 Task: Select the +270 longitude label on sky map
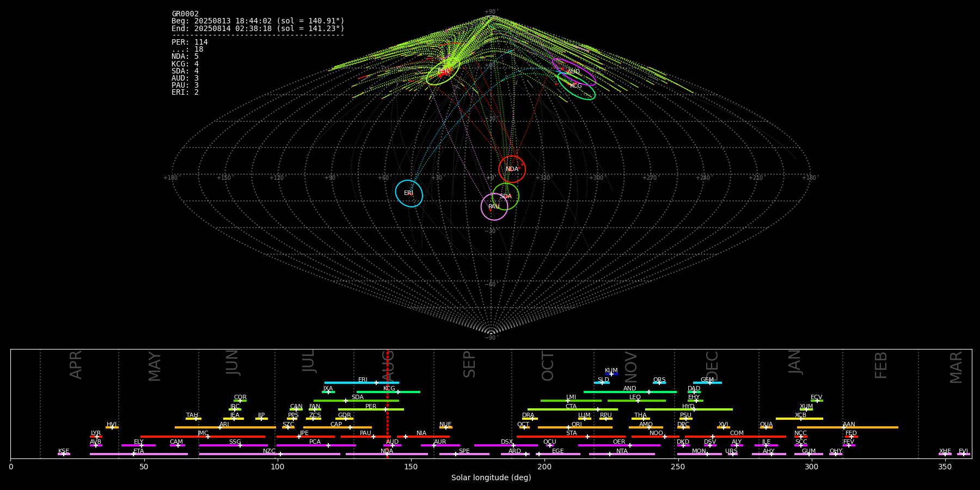pos(649,178)
